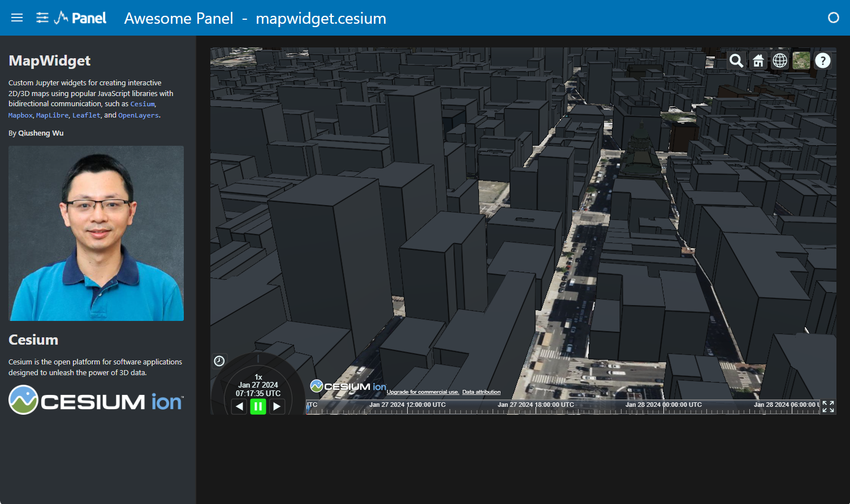Pause the animation with the green button
The image size is (850, 504).
(x=258, y=406)
